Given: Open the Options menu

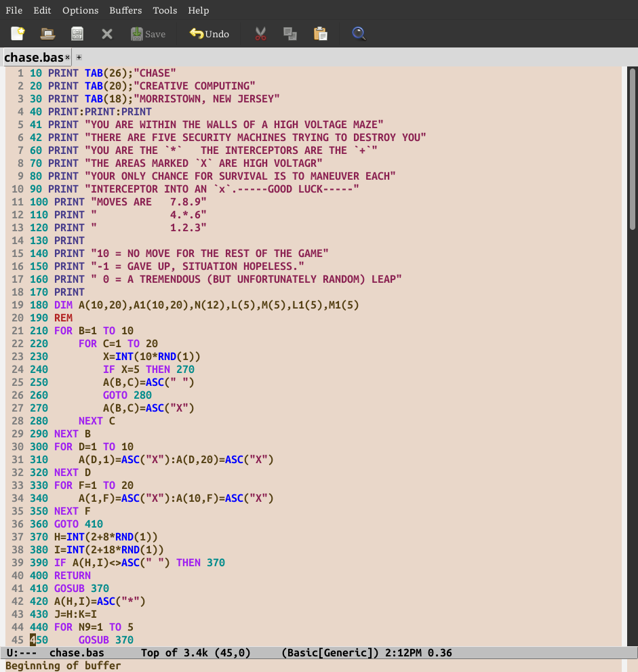Looking at the screenshot, I should (x=80, y=10).
